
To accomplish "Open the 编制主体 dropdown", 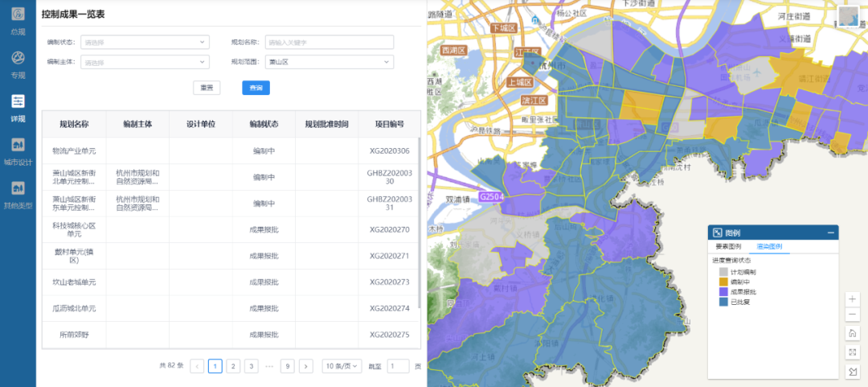I will (145, 62).
